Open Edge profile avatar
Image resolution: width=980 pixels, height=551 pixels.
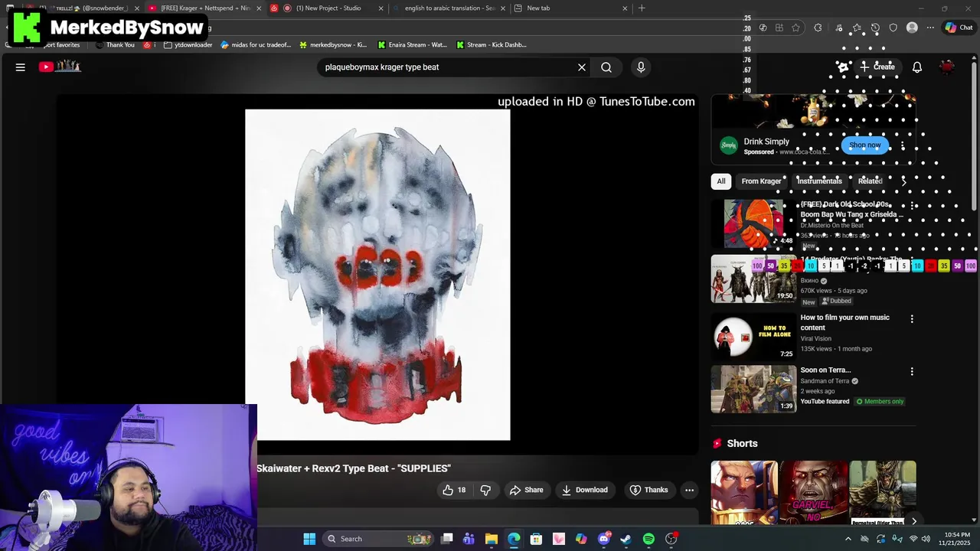tap(912, 28)
